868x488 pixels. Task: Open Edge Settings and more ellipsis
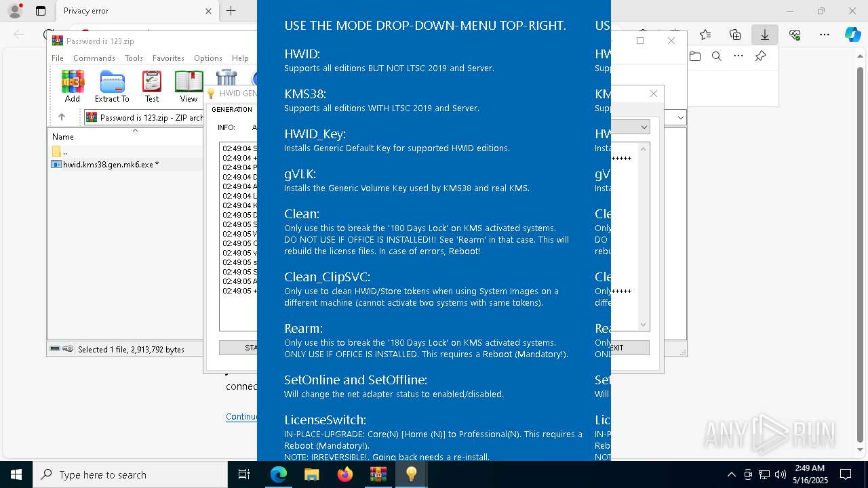(x=825, y=35)
